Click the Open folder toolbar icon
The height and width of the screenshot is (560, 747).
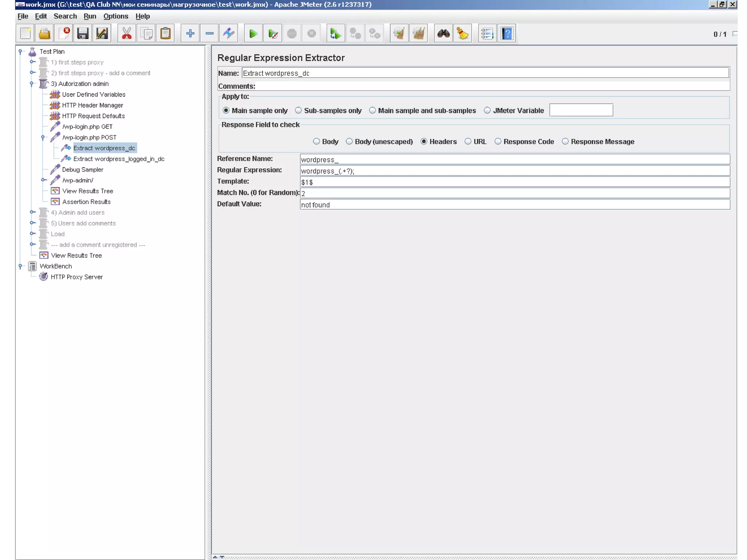[x=44, y=34]
